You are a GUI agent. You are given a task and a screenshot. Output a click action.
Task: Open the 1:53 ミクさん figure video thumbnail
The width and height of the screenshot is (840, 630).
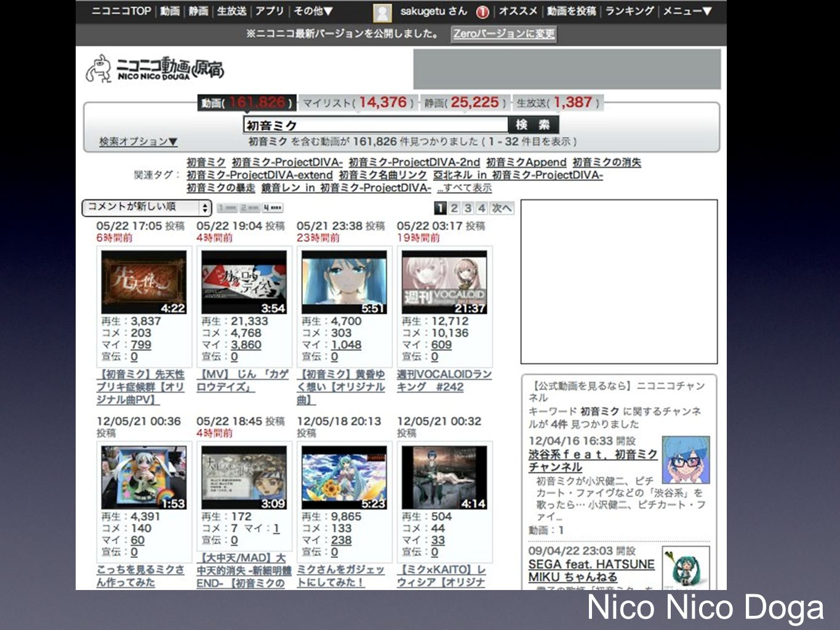coord(144,478)
